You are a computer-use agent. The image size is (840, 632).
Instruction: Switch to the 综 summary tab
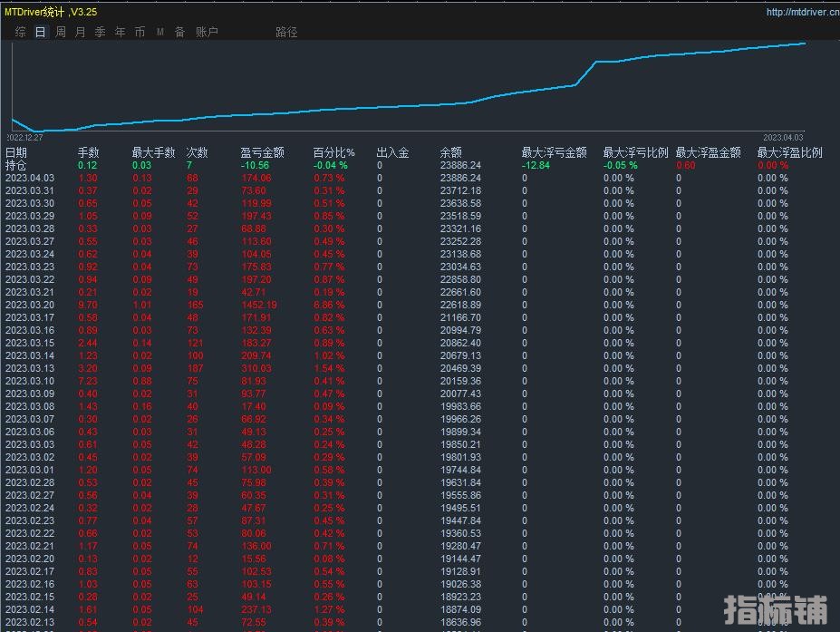coord(21,32)
